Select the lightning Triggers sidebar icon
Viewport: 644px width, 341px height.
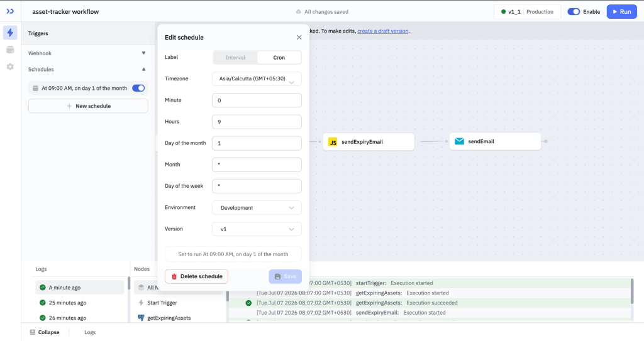click(10, 33)
